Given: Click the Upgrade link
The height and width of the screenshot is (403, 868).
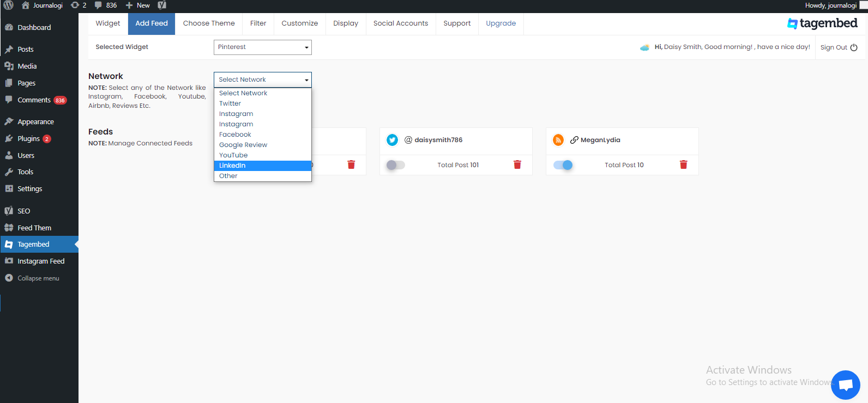Looking at the screenshot, I should [x=501, y=23].
